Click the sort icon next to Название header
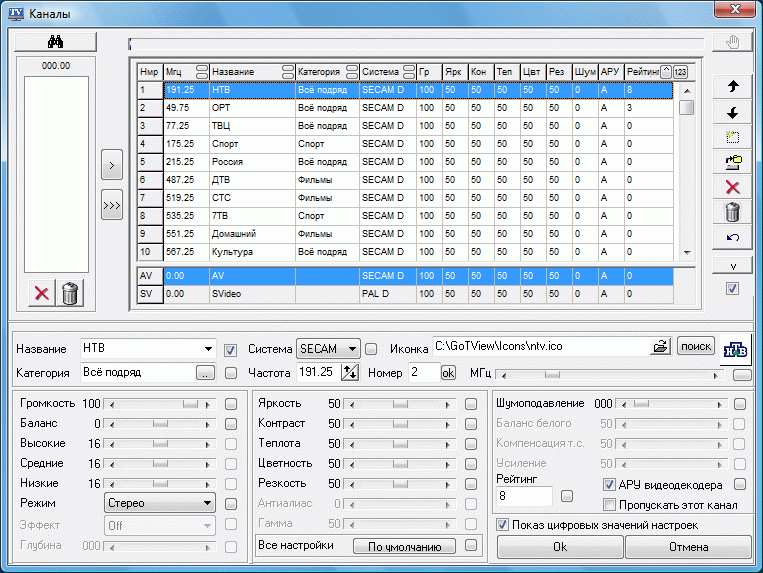Image resolution: width=763 pixels, height=573 pixels. pos(288,72)
